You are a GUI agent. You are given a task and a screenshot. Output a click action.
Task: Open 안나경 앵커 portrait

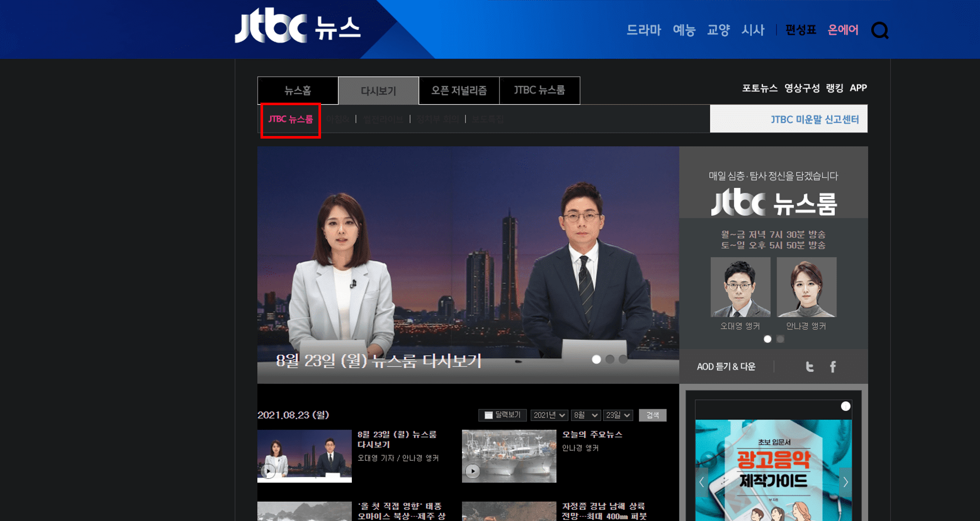click(x=806, y=287)
